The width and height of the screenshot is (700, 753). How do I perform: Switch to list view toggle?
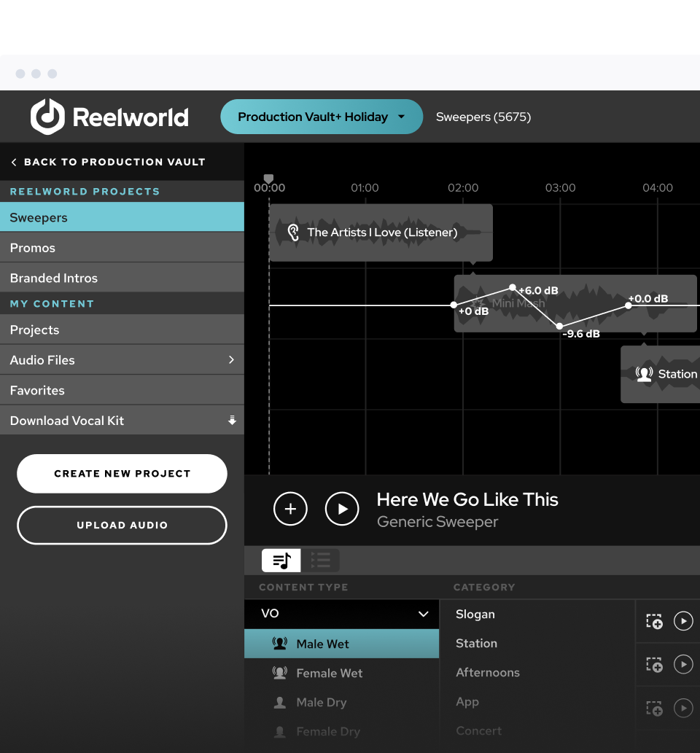point(320,561)
